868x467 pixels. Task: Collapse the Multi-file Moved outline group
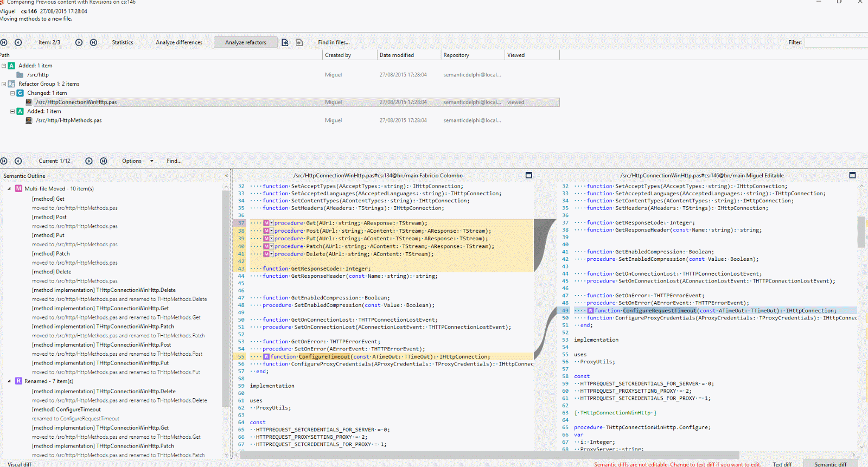[9, 189]
